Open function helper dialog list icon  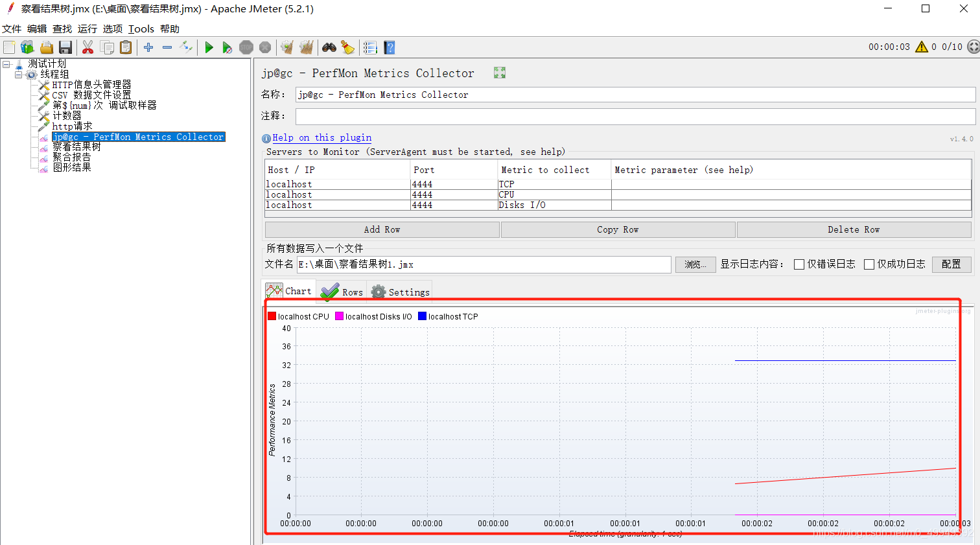pyautogui.click(x=370, y=47)
